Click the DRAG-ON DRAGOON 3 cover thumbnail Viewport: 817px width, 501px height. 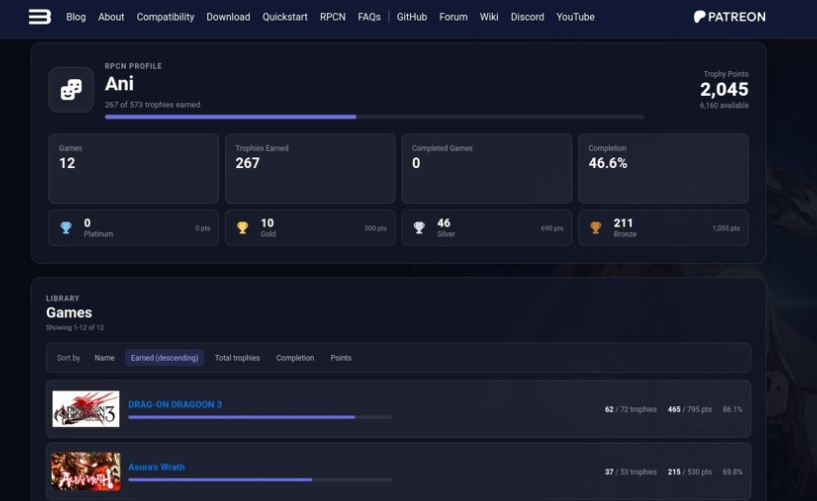[x=86, y=409]
